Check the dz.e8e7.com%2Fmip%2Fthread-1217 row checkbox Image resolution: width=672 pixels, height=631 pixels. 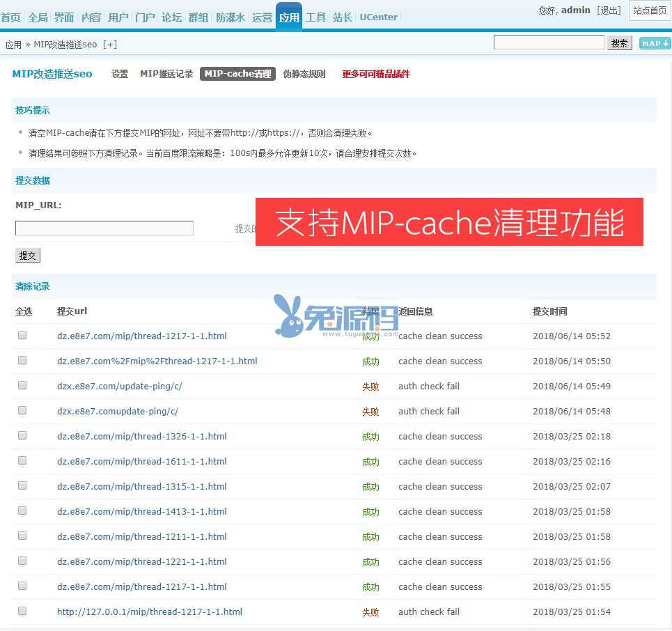[22, 360]
